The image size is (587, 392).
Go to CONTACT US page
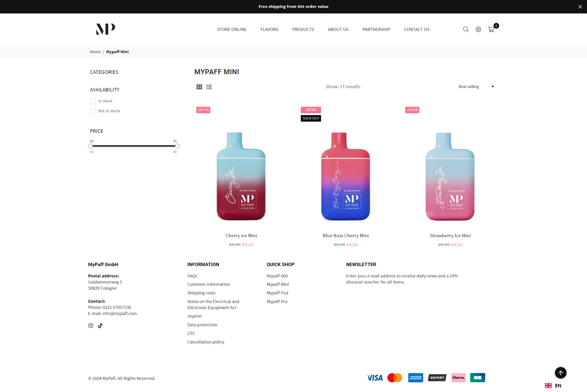tap(417, 29)
